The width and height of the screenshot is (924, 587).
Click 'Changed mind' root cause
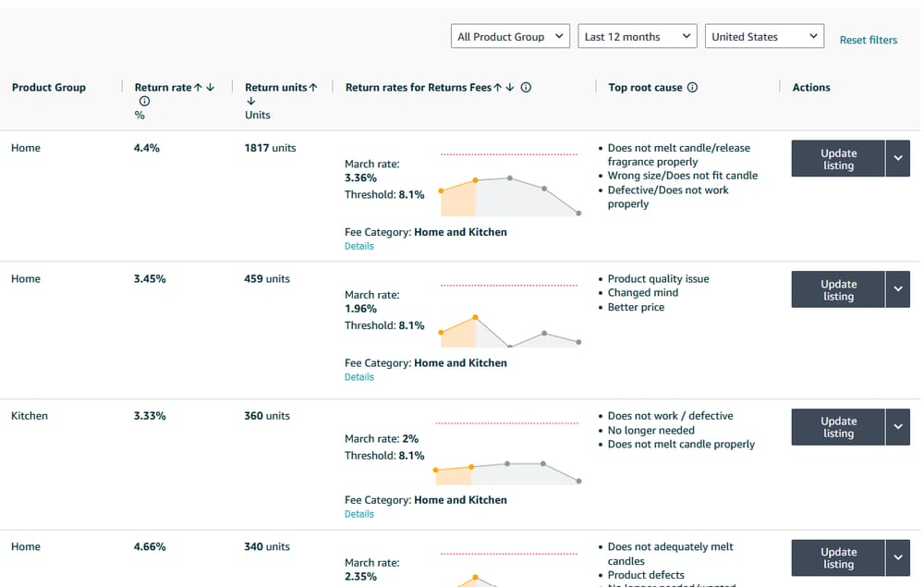643,293
